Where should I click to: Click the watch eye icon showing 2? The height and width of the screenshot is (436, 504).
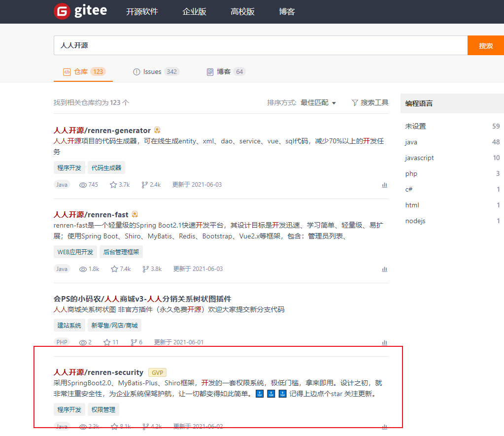(83, 342)
